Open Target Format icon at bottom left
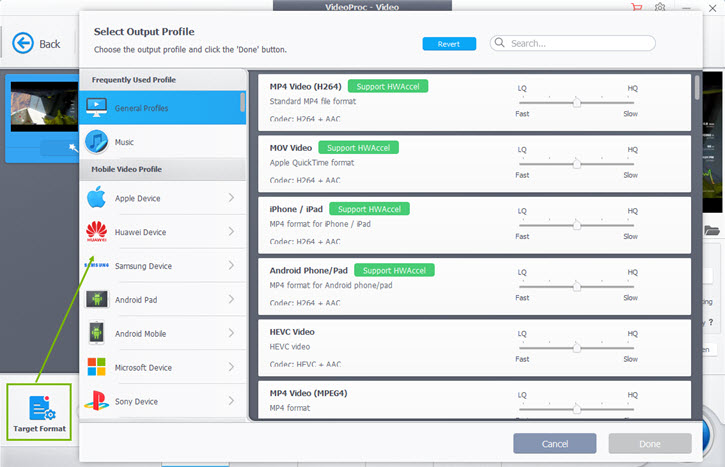Viewport: 725px width, 467px height. [x=42, y=407]
